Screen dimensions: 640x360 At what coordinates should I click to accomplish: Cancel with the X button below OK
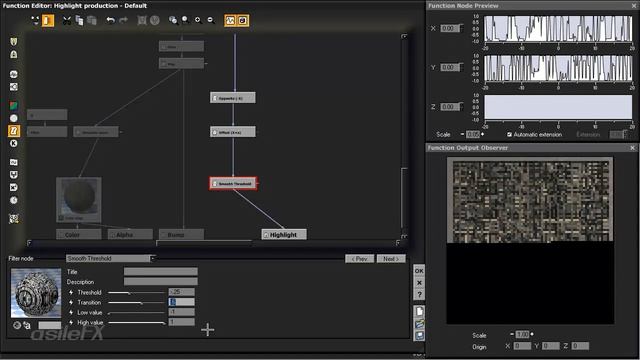click(419, 283)
